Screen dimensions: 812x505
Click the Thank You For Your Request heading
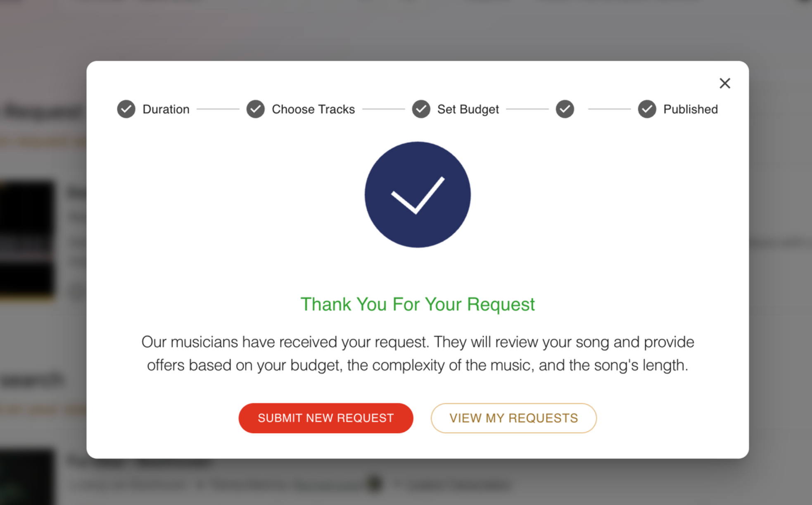coord(417,304)
